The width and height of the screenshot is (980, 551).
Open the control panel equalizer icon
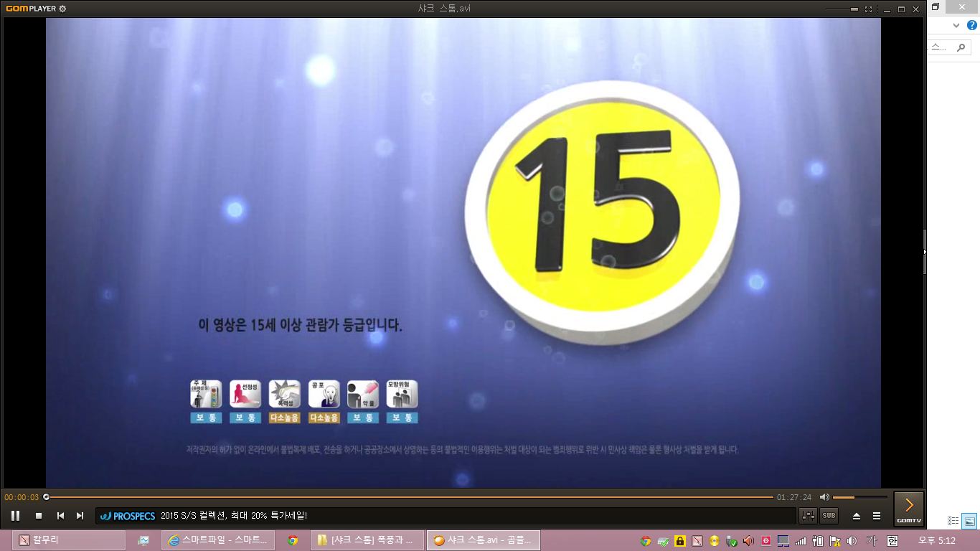pyautogui.click(x=808, y=516)
